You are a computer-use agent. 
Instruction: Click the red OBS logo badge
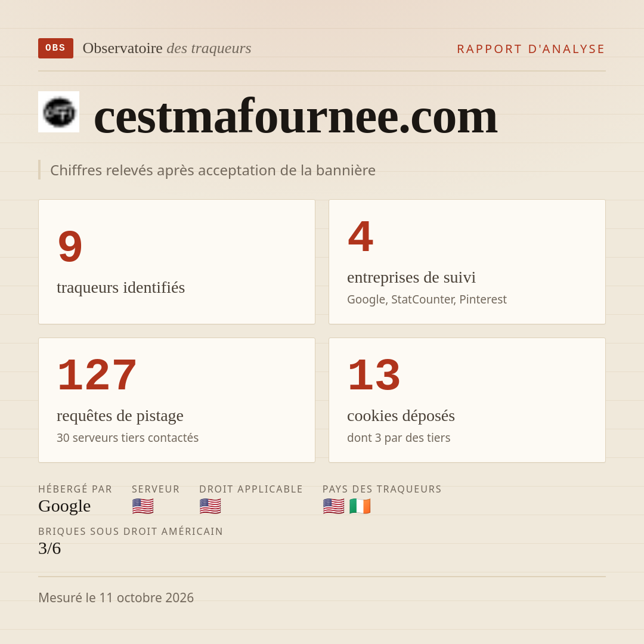pyautogui.click(x=56, y=48)
